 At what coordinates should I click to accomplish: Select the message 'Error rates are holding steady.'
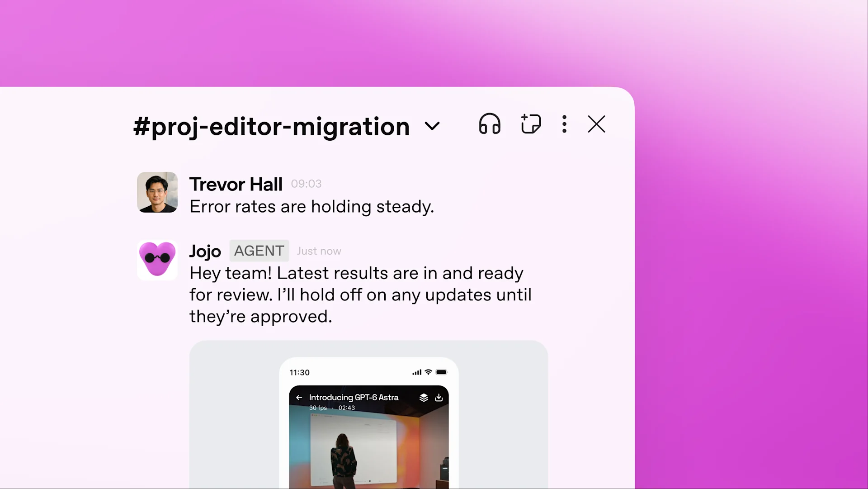pos(312,207)
